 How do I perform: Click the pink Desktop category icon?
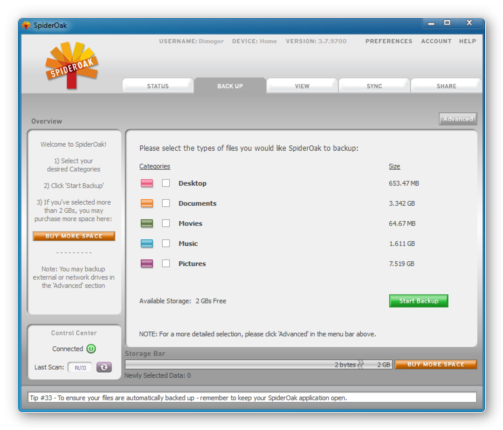click(x=147, y=183)
